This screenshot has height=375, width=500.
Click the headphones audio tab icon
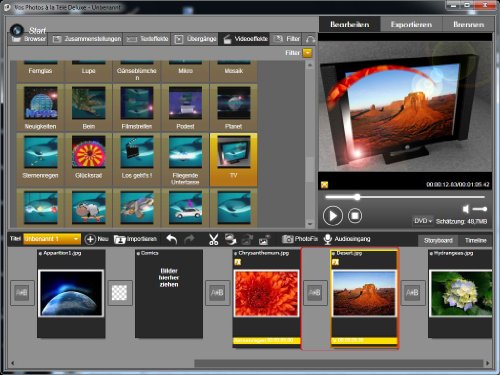[310, 39]
